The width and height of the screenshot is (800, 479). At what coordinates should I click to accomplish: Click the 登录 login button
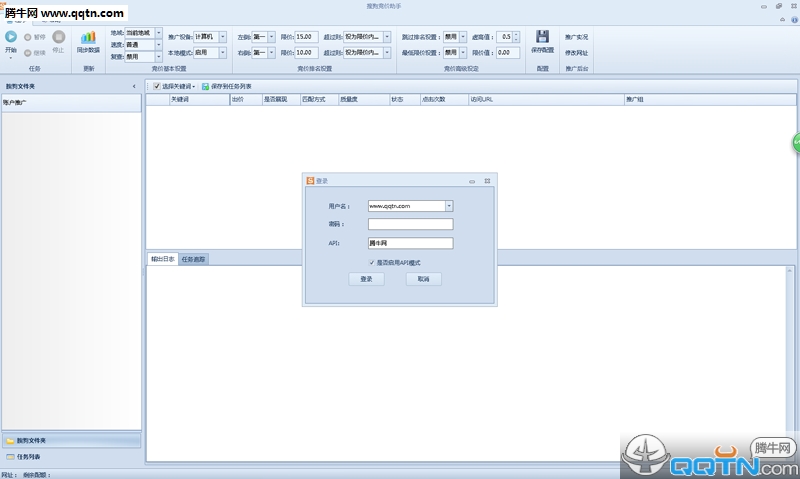point(366,279)
